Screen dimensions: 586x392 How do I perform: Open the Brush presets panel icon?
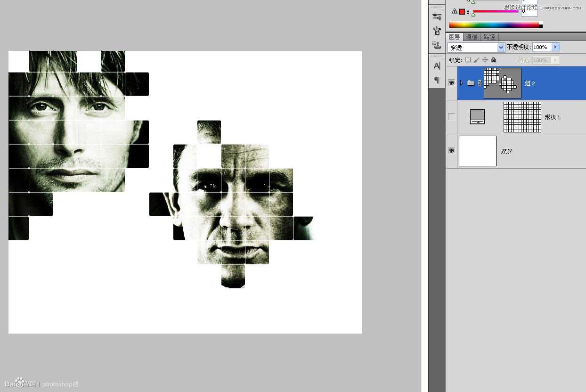click(x=437, y=17)
